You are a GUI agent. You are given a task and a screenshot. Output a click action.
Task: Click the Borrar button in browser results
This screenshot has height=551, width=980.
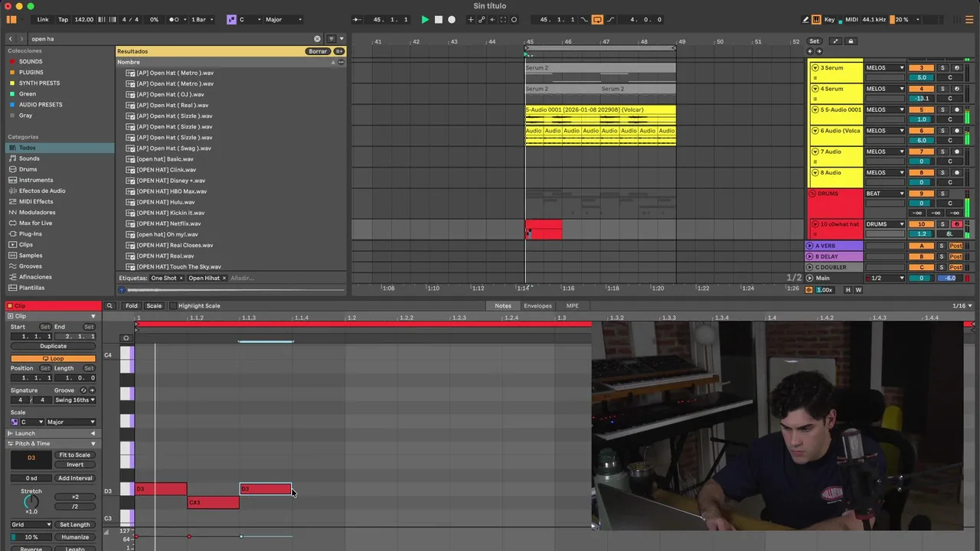(x=318, y=51)
